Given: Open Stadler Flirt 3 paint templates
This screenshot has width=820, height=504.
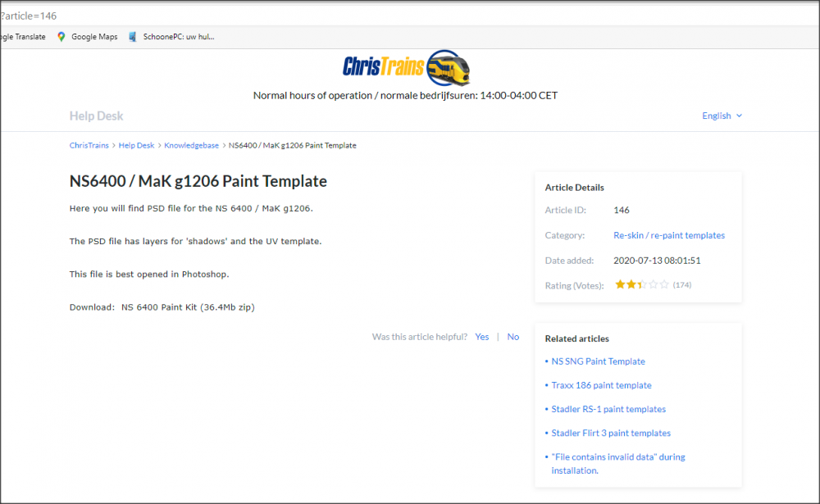Looking at the screenshot, I should point(611,433).
